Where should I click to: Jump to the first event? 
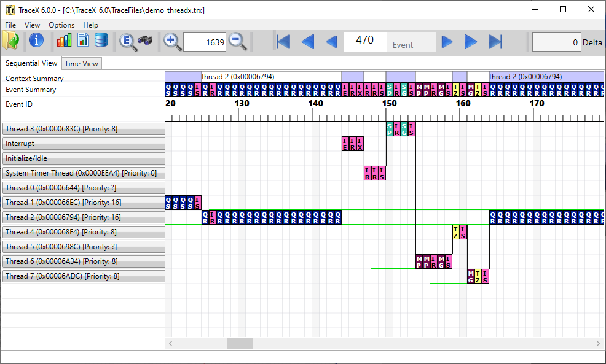(x=283, y=41)
